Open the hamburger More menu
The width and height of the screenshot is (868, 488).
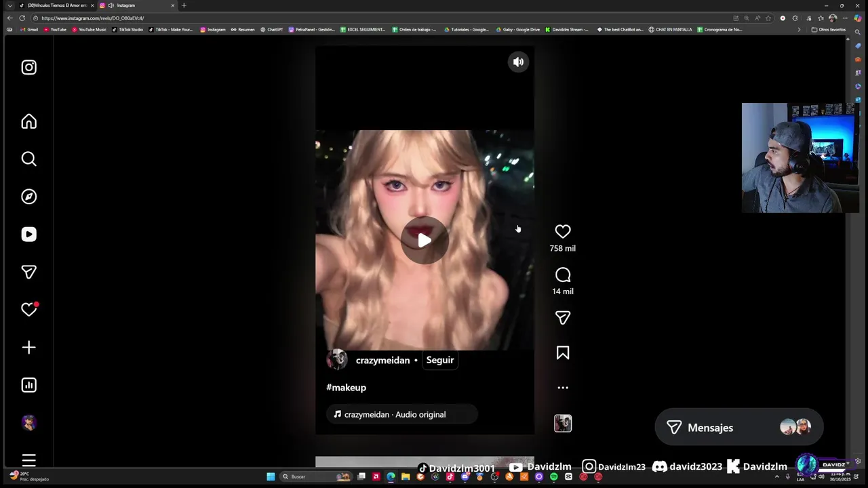point(28,460)
